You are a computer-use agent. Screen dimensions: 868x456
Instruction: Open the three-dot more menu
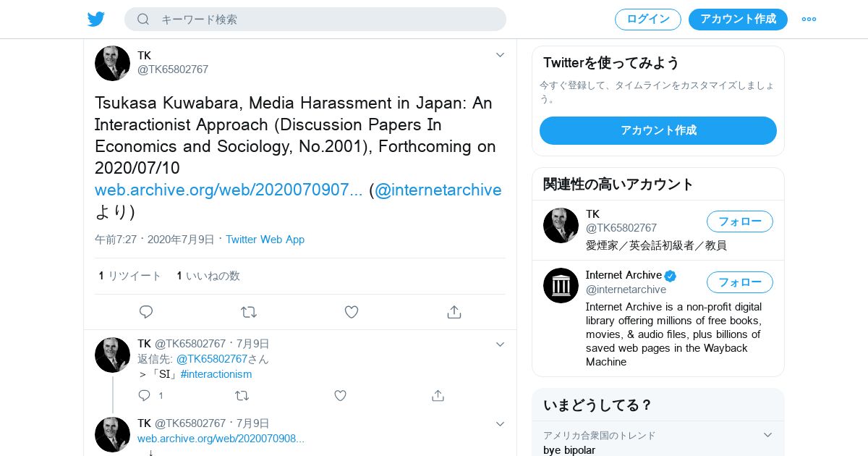809,20
